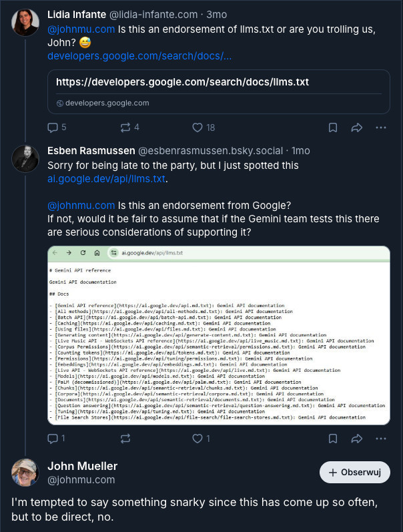Open Lidia Infante's profile picture
The height and width of the screenshot is (532, 403).
[x=25, y=23]
